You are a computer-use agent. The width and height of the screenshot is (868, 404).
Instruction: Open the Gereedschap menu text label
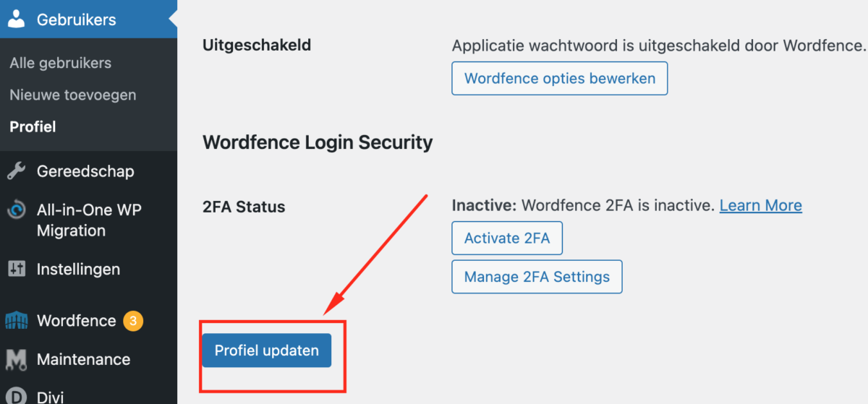coord(85,171)
